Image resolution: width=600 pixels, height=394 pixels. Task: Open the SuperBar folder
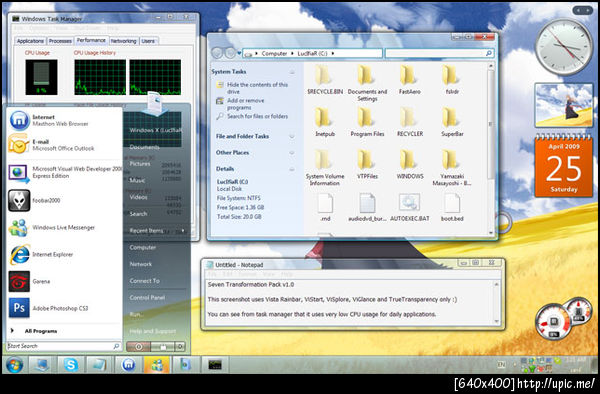pos(452,122)
